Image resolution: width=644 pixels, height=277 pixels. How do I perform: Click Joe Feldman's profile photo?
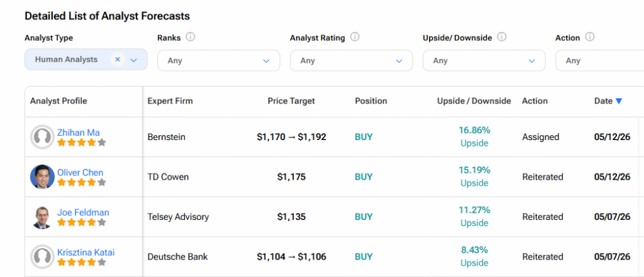tap(42, 217)
